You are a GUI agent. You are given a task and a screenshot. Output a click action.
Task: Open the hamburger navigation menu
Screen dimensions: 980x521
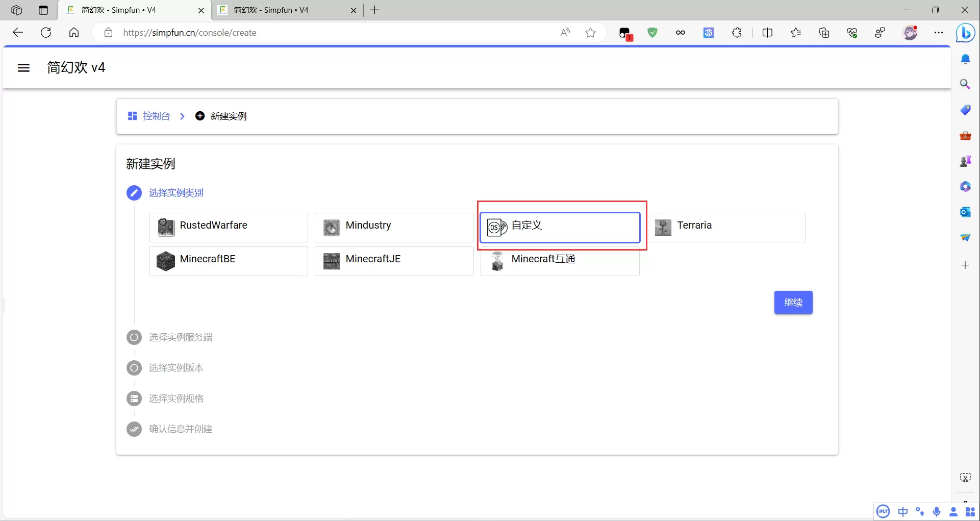pyautogui.click(x=23, y=68)
